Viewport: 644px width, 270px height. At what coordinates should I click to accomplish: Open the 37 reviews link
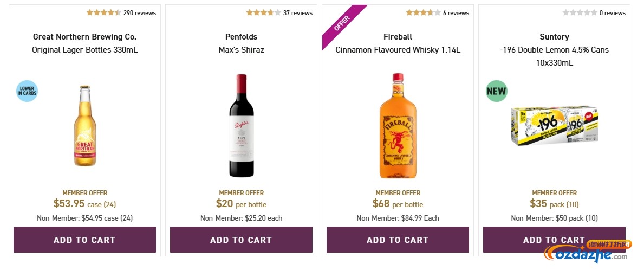pos(298,12)
